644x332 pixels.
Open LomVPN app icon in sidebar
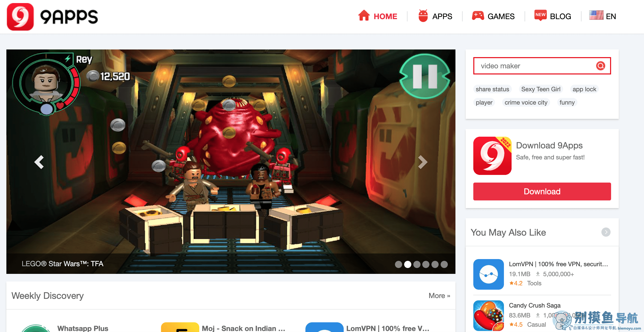(x=488, y=274)
